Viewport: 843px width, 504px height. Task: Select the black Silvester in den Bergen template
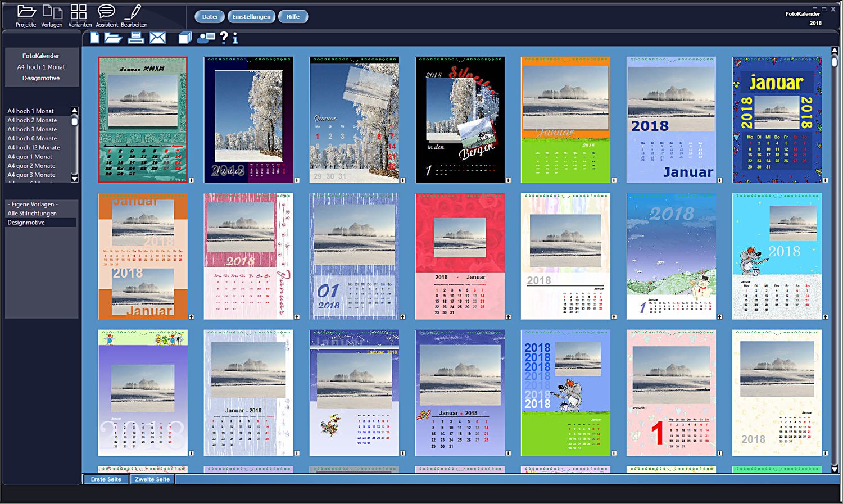(460, 120)
